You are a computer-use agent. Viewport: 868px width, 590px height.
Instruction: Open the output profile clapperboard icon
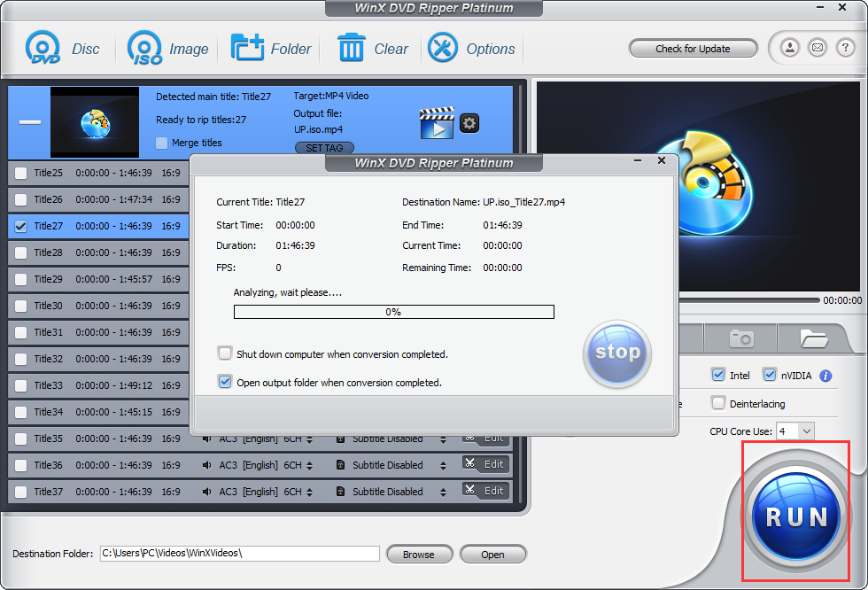click(437, 123)
